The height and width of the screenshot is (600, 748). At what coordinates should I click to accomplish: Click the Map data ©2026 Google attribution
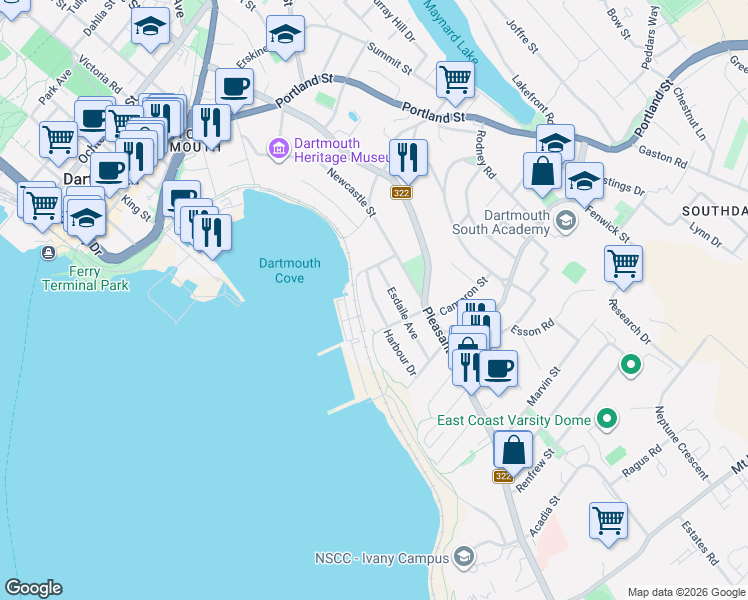686,593
